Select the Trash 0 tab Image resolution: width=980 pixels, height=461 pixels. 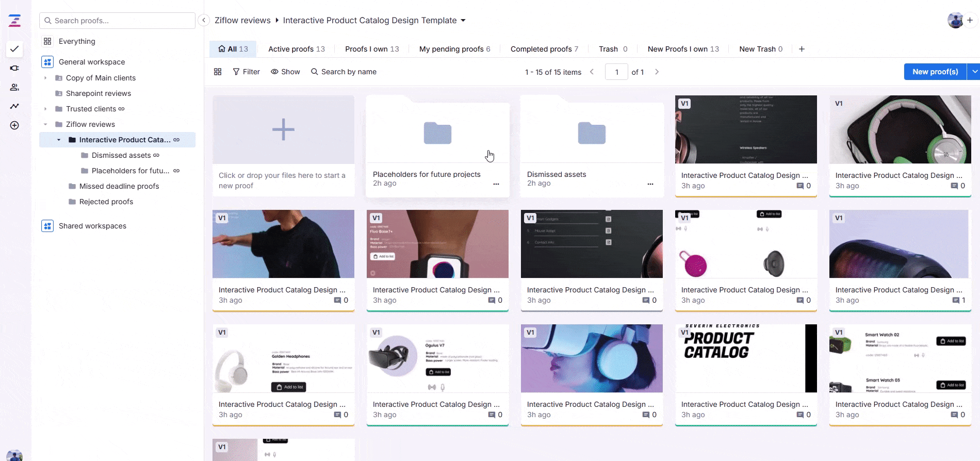click(x=613, y=49)
